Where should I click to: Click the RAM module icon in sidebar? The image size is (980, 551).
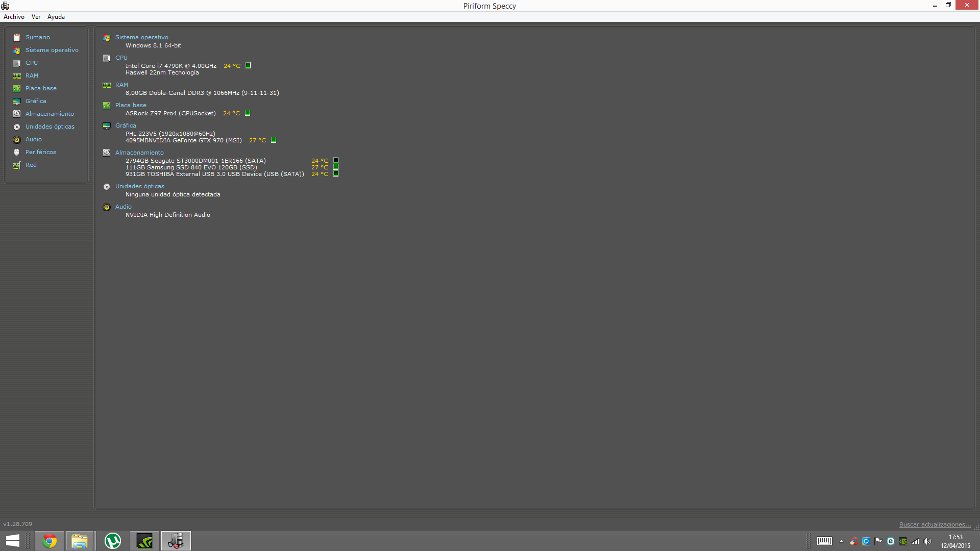coord(17,76)
